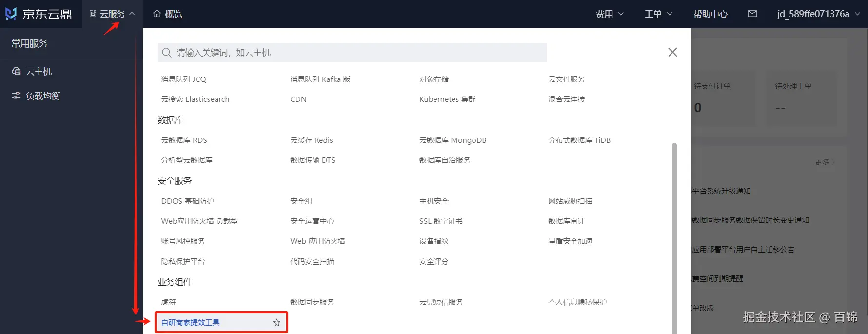Open 云数据库 RDS
868x334 pixels.
click(x=184, y=140)
